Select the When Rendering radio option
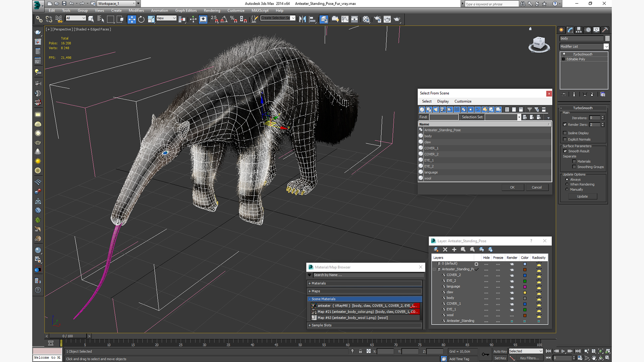The width and height of the screenshot is (644, 362). 567,184
